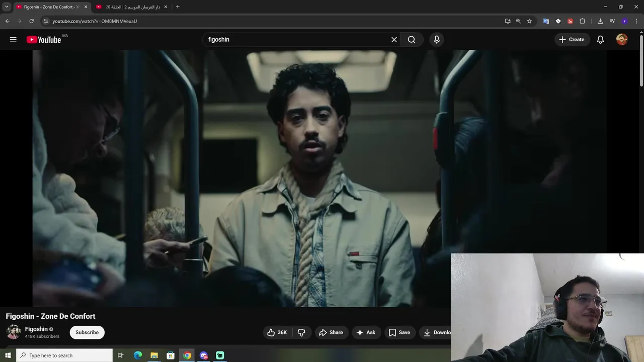Focus the Chrome address bar URL

click(x=95, y=21)
